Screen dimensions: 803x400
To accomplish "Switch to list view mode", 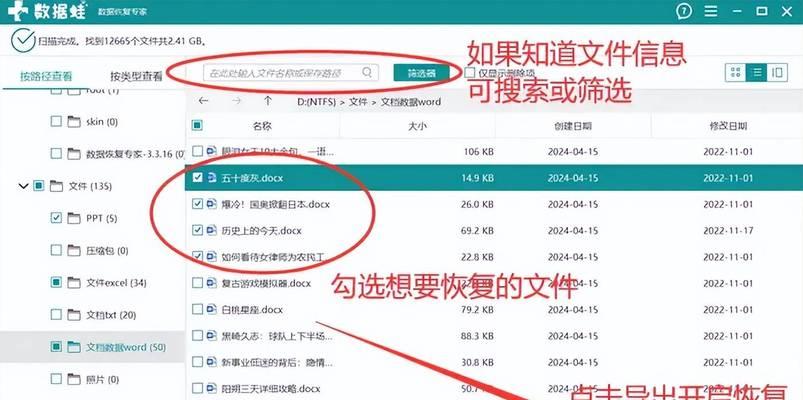I will pos(756,72).
